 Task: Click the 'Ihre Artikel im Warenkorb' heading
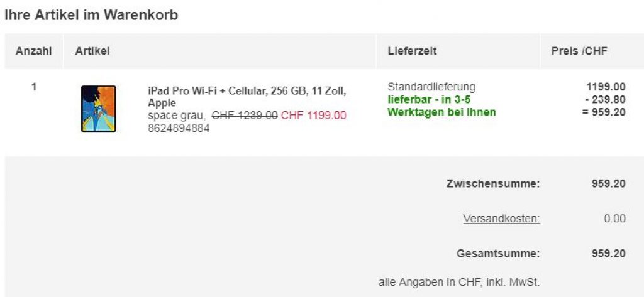[x=91, y=16]
